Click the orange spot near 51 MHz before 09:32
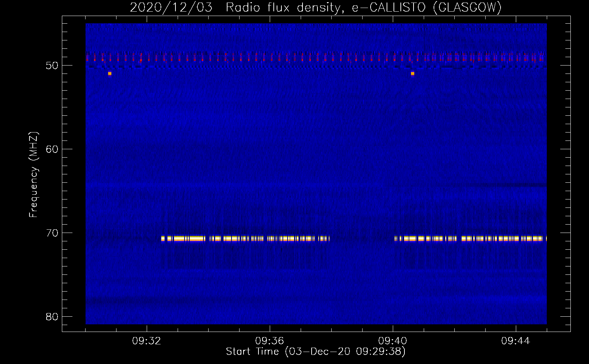Image resolution: width=589 pixels, height=364 pixels. coord(110,74)
